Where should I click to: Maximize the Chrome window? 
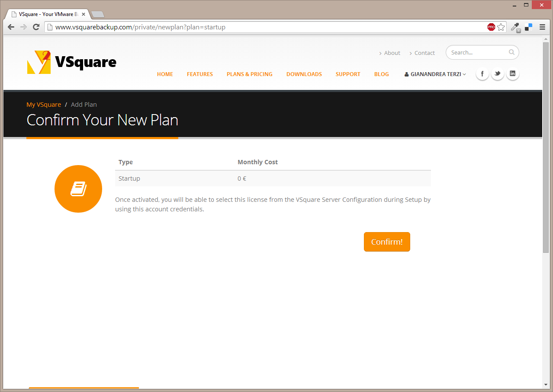point(526,5)
